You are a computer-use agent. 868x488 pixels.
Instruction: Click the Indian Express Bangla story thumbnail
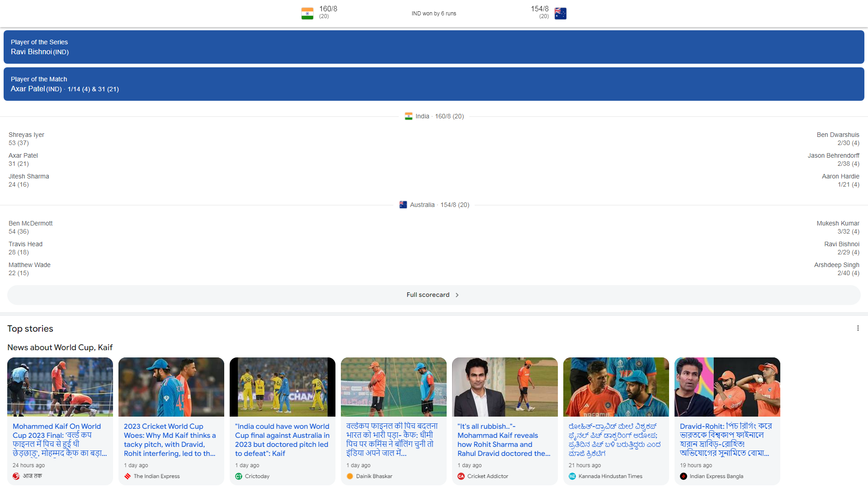[726, 387]
